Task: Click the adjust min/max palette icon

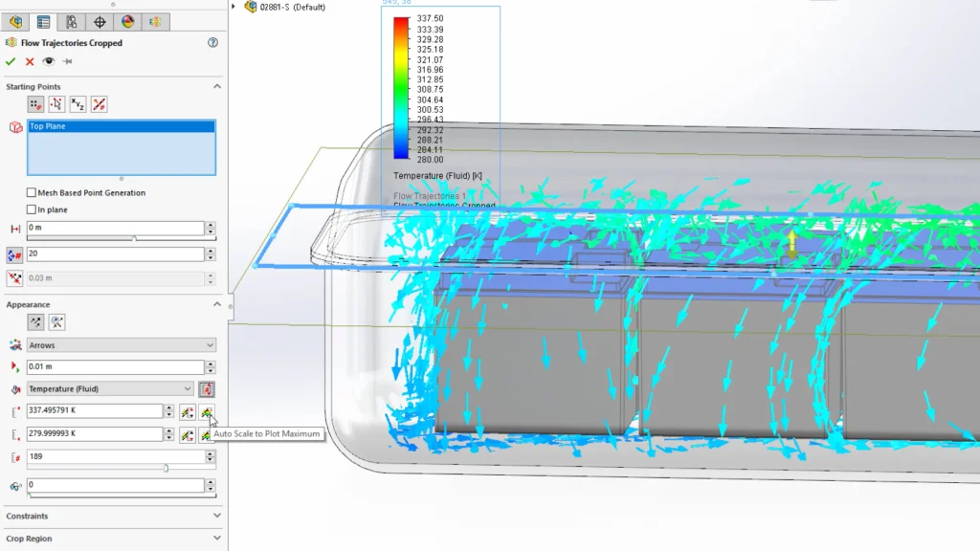Action: coord(206,388)
